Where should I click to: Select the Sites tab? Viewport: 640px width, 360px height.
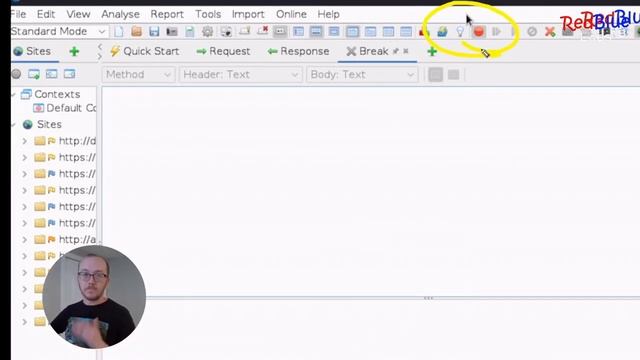[x=32, y=51]
